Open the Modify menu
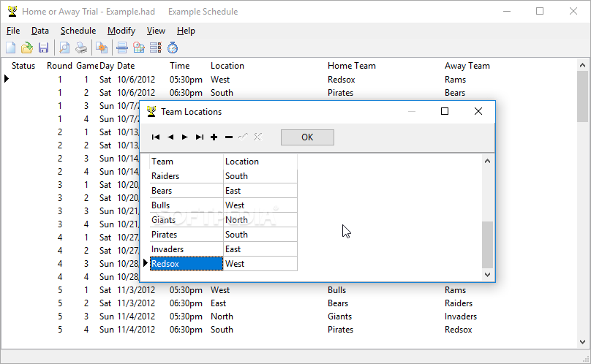 (121, 31)
